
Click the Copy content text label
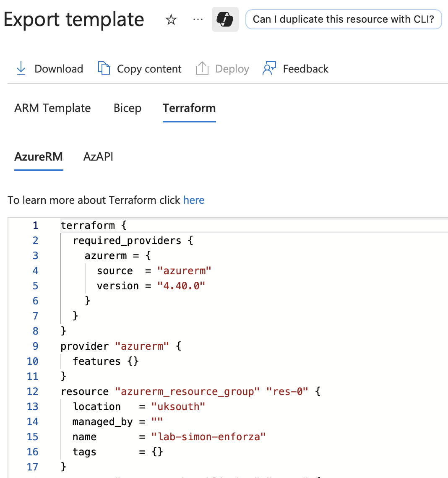[x=149, y=68]
